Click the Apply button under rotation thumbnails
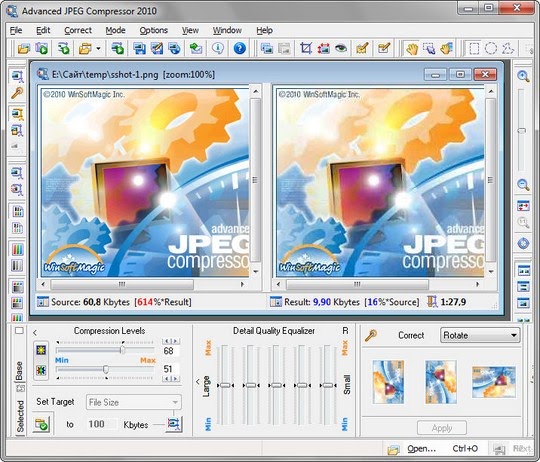Screen dimensions: 540x462 click(x=442, y=428)
